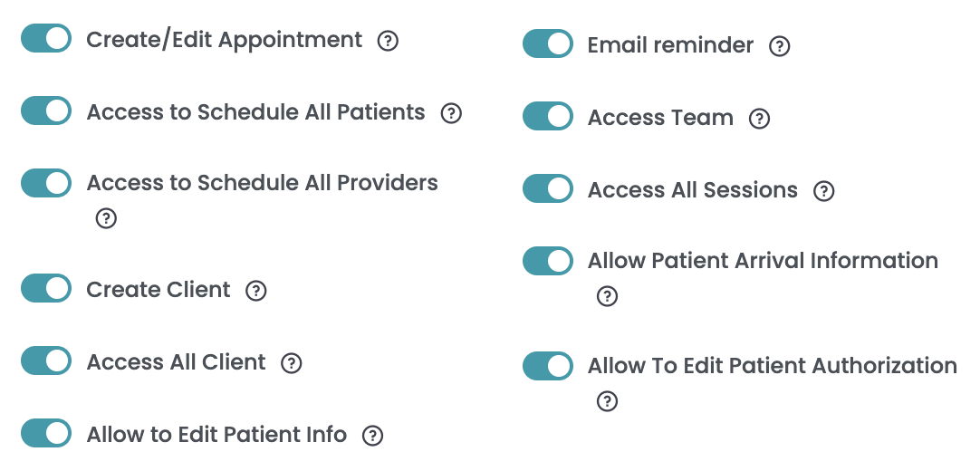Switch off the Create Client toggle
The width and height of the screenshot is (980, 471).
[46, 289]
